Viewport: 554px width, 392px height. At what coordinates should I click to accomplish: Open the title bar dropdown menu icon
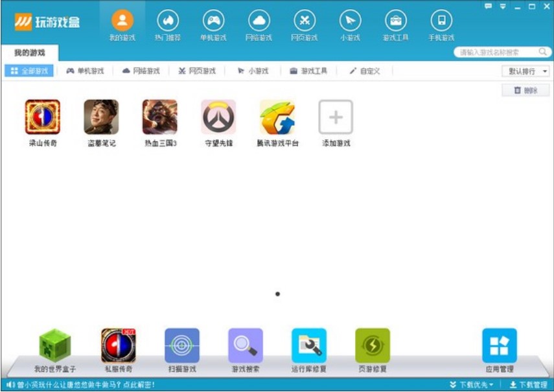pos(503,6)
